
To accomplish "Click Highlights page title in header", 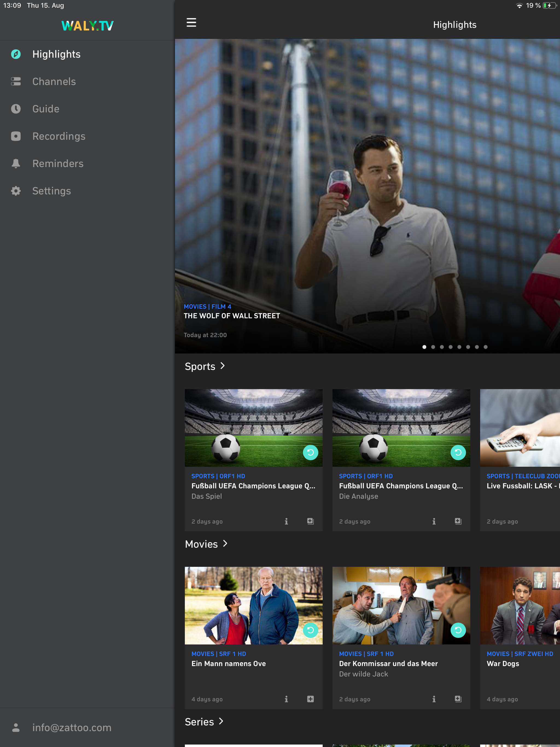I will 455,25.
